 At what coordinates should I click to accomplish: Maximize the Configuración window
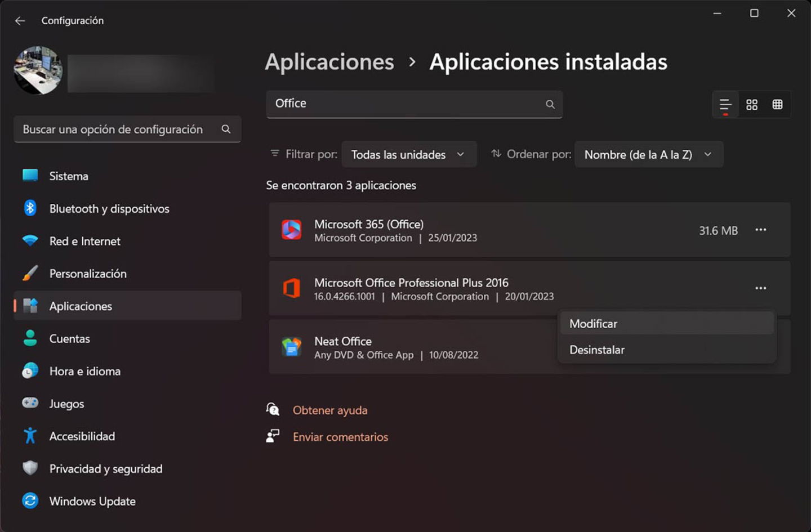click(754, 13)
